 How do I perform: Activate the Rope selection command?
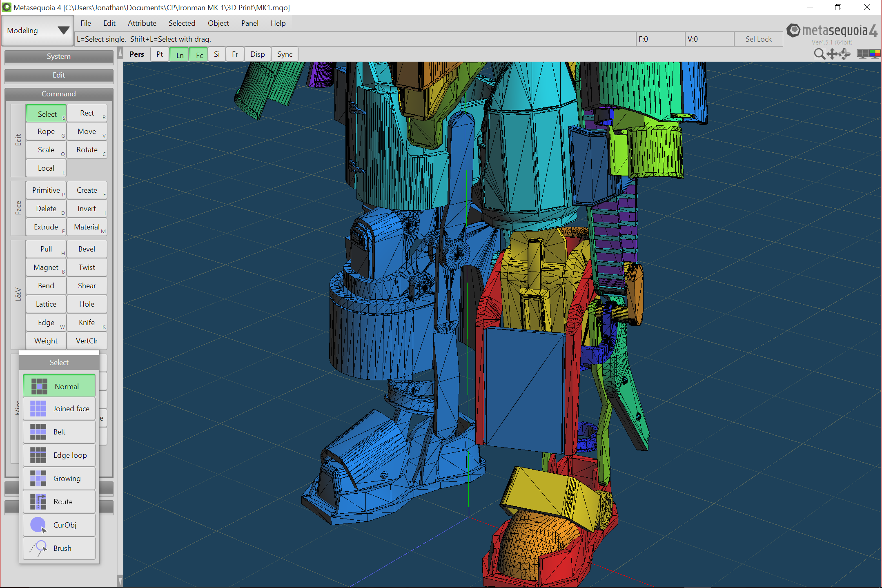(x=46, y=131)
